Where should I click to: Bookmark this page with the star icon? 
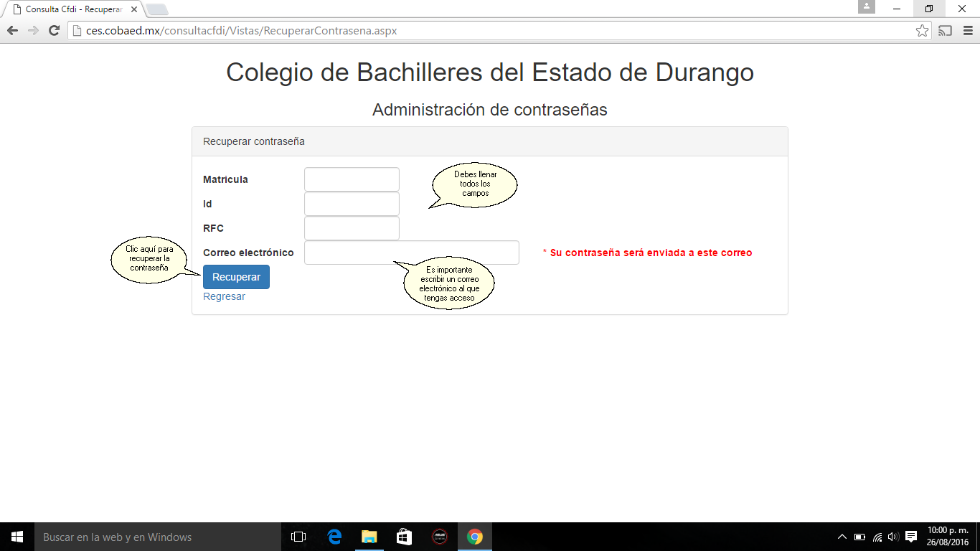(x=923, y=31)
